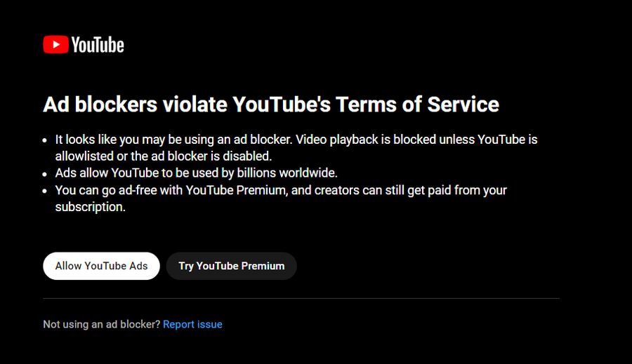
Task: Click the horizontal divider line below the buttons
Action: click(x=301, y=298)
